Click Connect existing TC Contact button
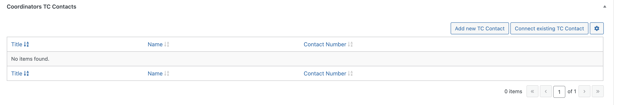The width and height of the screenshot is (644, 105). coord(549,28)
